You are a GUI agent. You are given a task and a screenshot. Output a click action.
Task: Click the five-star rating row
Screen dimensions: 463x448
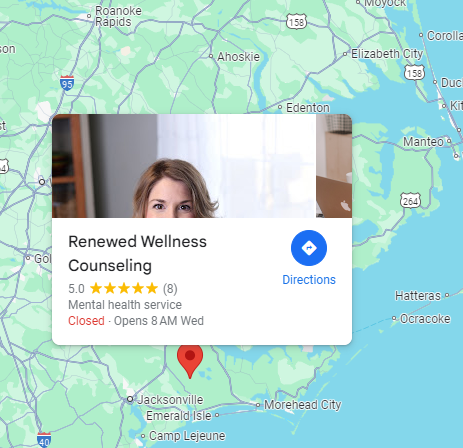tap(123, 288)
